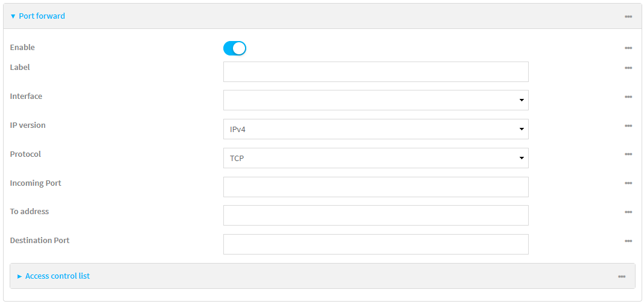
Task: Click the ellipsis icon beside Protocol row
Action: coord(628,154)
